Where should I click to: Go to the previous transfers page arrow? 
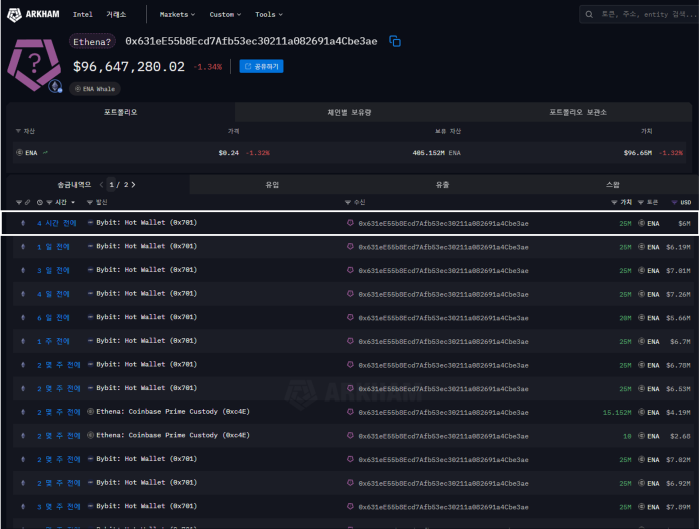pos(101,185)
